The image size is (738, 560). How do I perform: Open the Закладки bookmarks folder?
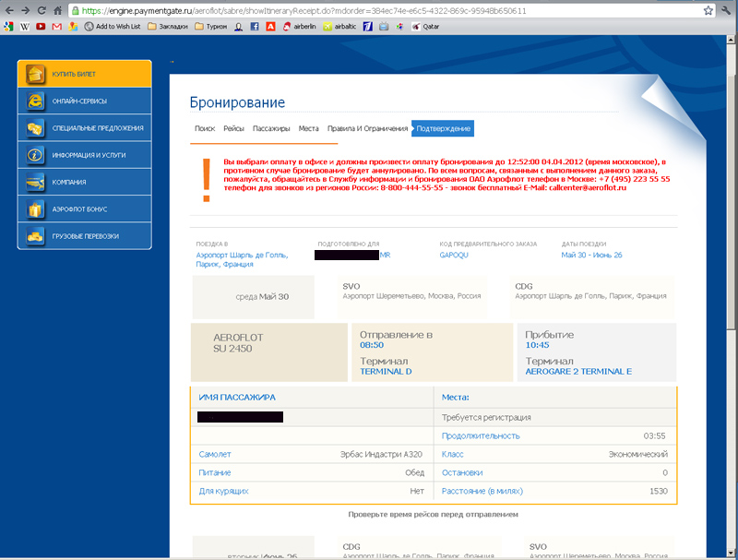coord(168,27)
